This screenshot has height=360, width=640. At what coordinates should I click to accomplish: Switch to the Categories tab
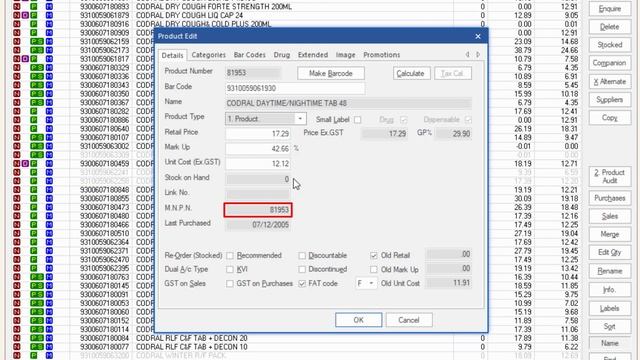(208, 55)
